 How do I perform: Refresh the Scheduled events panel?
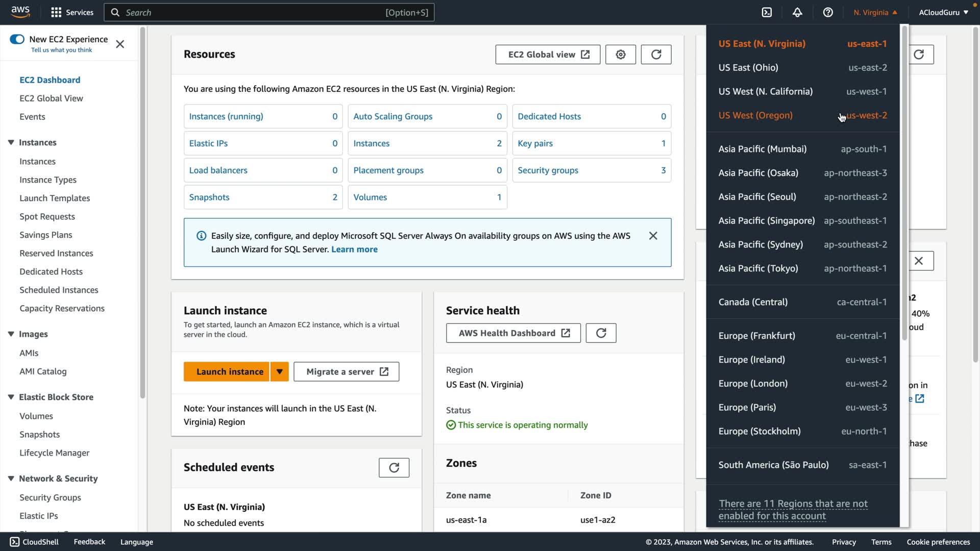pos(394,468)
